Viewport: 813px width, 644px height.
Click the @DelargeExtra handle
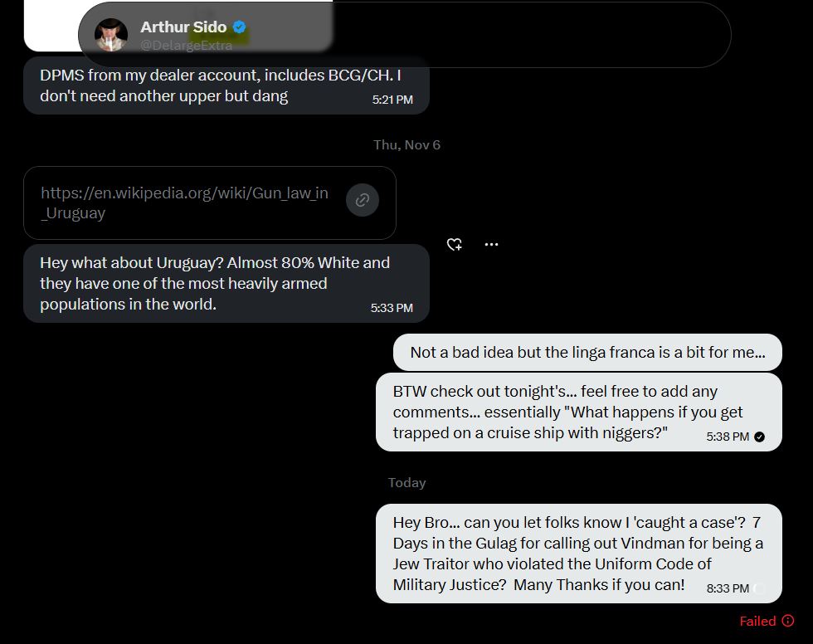186,46
